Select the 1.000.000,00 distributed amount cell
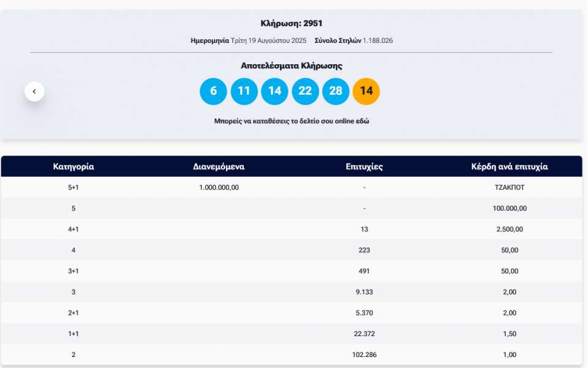The width and height of the screenshot is (588, 368). coord(219,187)
